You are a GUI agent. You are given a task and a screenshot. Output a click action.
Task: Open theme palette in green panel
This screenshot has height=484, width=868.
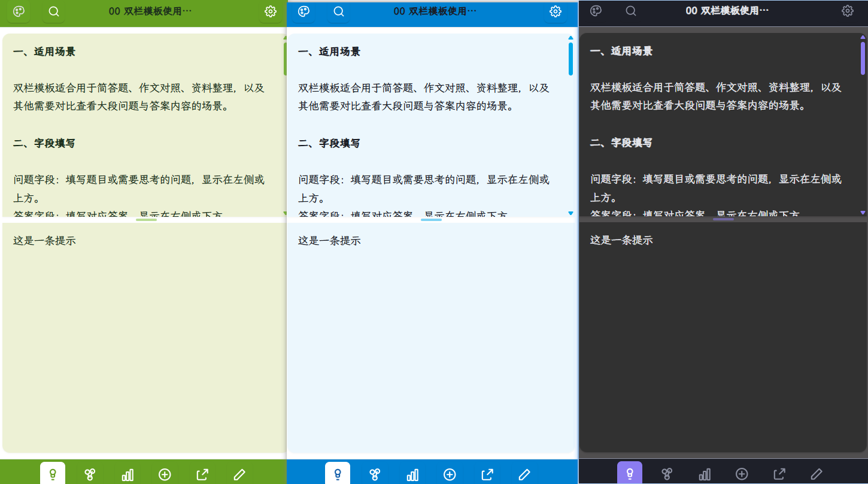click(x=19, y=11)
